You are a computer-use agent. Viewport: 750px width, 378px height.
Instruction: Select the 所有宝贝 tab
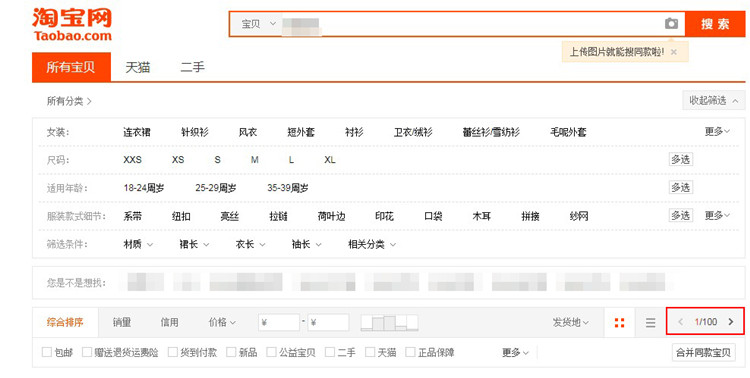pos(71,67)
